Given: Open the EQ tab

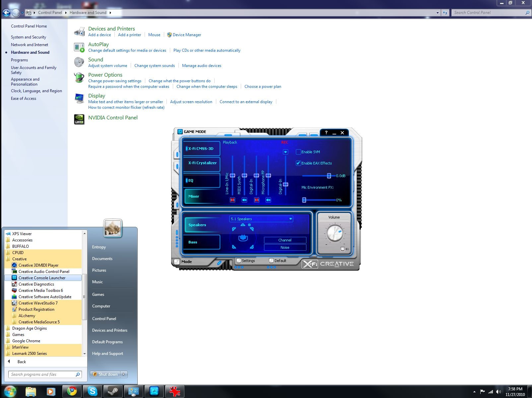Looking at the screenshot, I should pos(202,180).
